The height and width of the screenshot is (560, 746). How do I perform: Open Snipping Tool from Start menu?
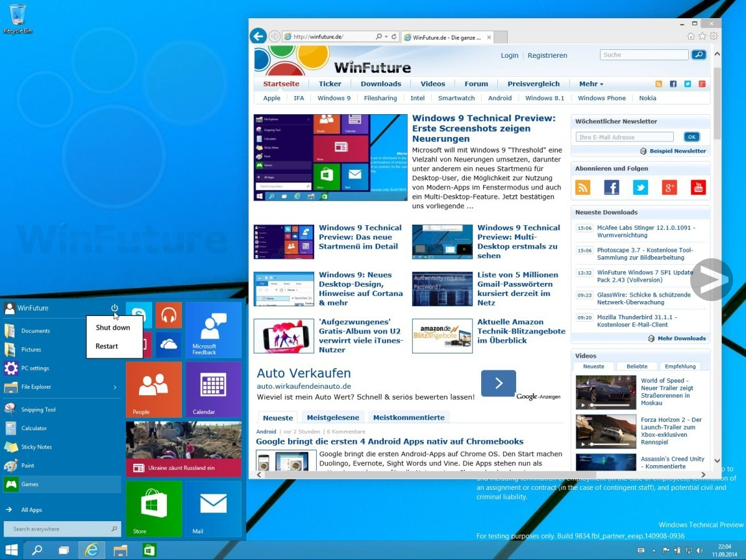pos(38,409)
